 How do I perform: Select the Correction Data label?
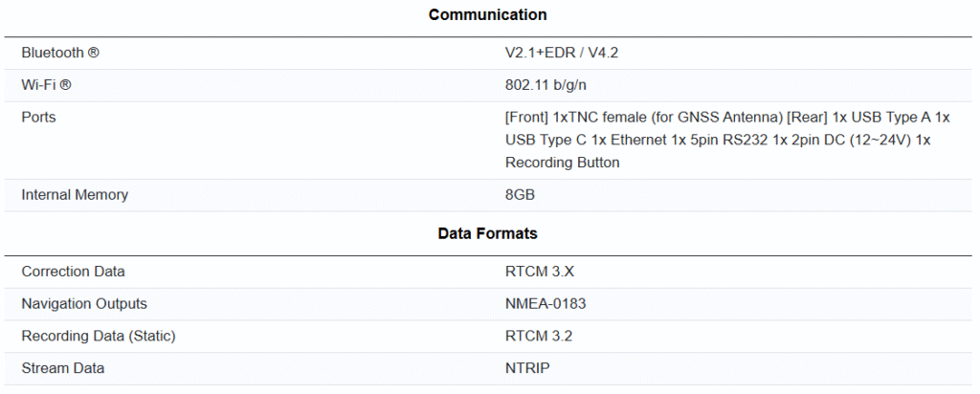(73, 272)
